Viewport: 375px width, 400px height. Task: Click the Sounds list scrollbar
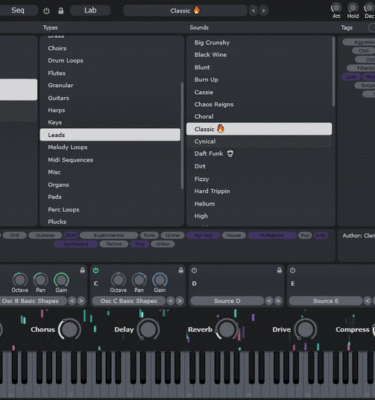(333, 71)
